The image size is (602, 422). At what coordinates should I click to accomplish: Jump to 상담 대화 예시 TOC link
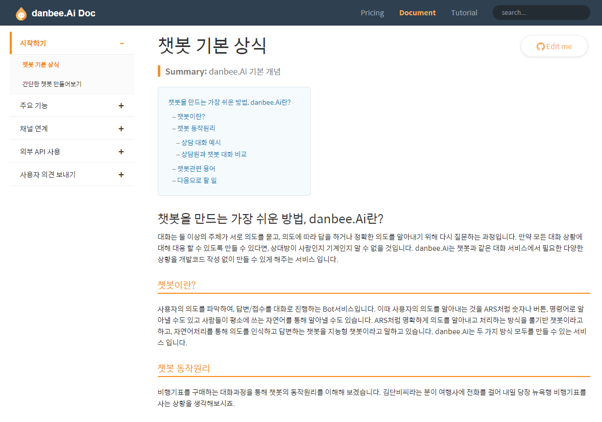201,142
